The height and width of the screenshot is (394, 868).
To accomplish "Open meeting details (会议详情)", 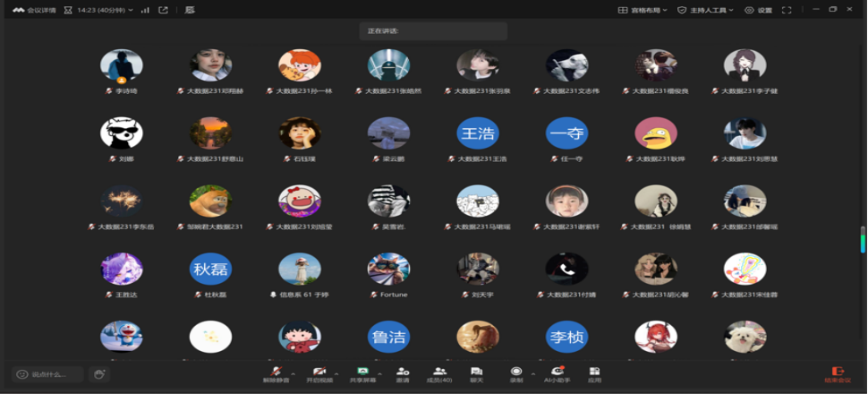I will pyautogui.click(x=34, y=10).
